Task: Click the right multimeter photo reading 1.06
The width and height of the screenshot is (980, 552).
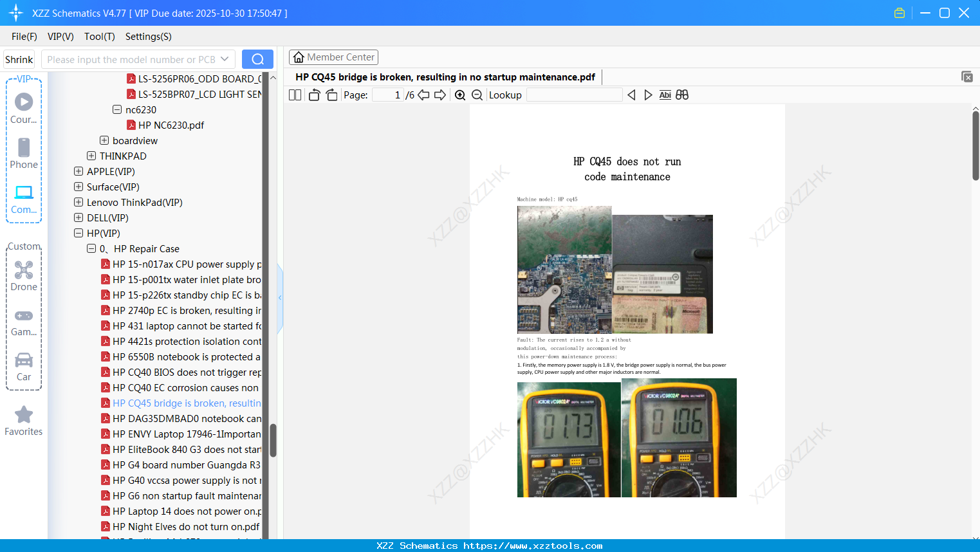Action: (x=679, y=437)
